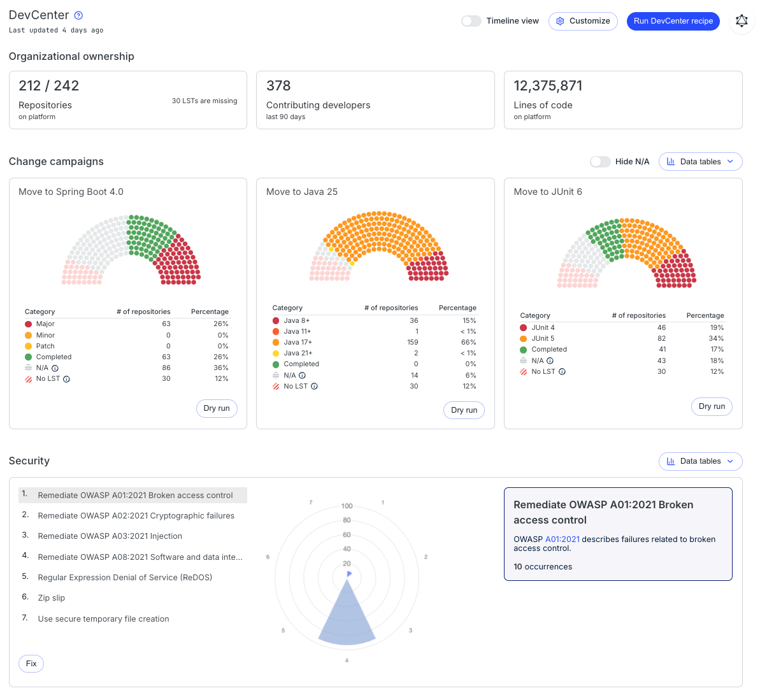760x700 pixels.
Task: Click the green Completed swatch in JUnit 6 legend
Action: [x=524, y=350]
